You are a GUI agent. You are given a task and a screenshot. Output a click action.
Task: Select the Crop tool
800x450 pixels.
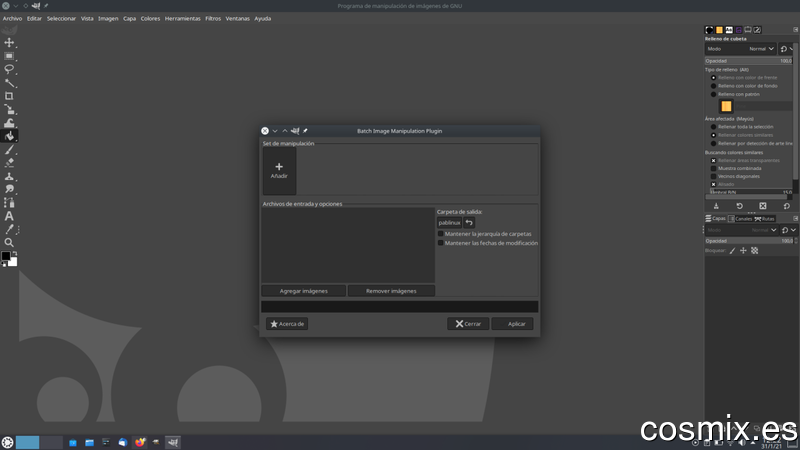coord(9,96)
